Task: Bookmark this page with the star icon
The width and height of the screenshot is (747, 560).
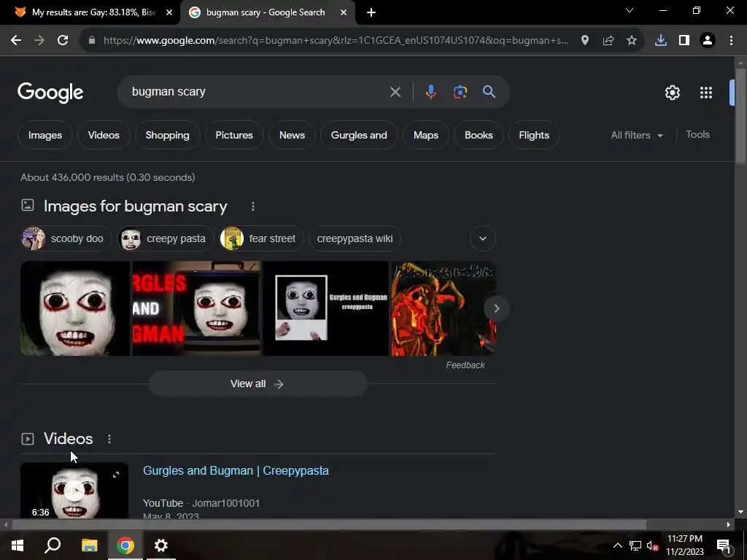Action: (632, 41)
